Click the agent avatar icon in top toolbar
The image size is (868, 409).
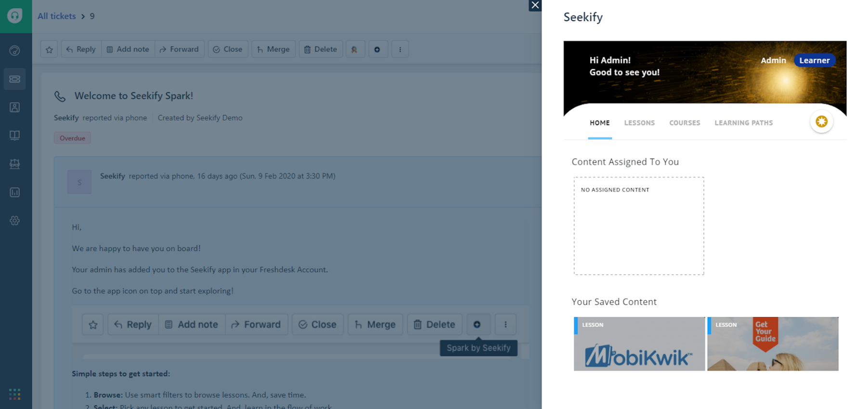[354, 49]
